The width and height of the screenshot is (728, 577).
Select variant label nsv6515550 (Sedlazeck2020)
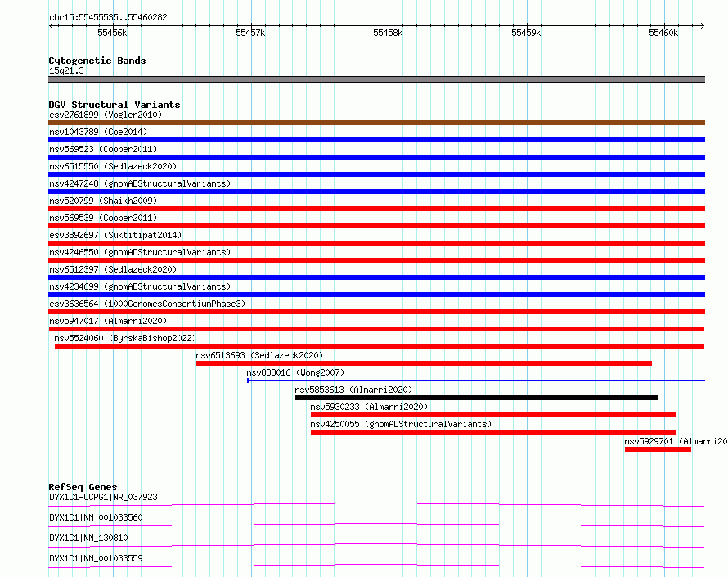coord(113,166)
